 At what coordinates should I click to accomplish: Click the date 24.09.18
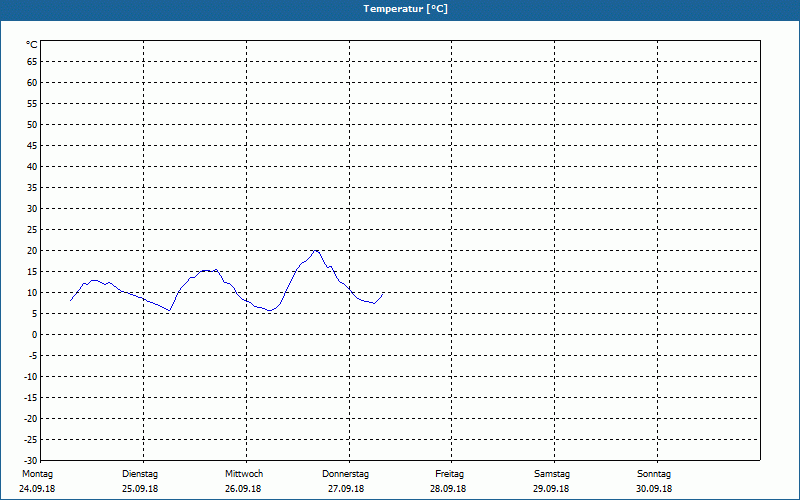pos(37,489)
